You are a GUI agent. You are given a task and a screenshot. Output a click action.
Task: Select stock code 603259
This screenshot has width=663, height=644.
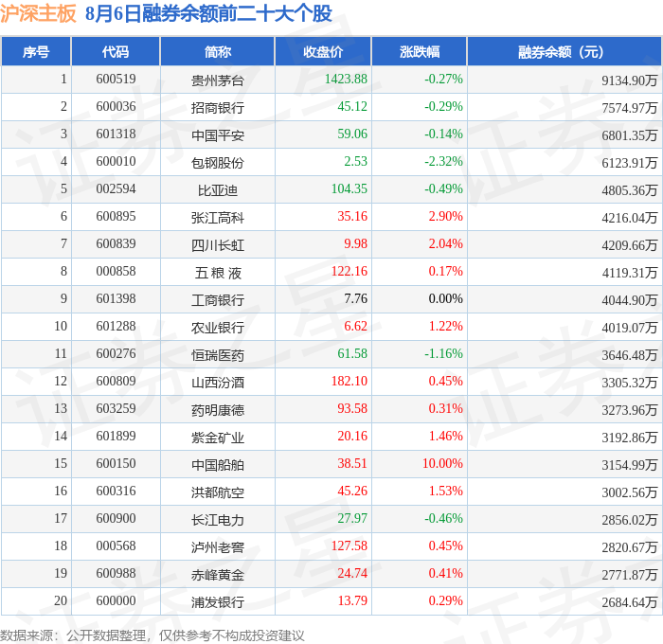pos(116,409)
